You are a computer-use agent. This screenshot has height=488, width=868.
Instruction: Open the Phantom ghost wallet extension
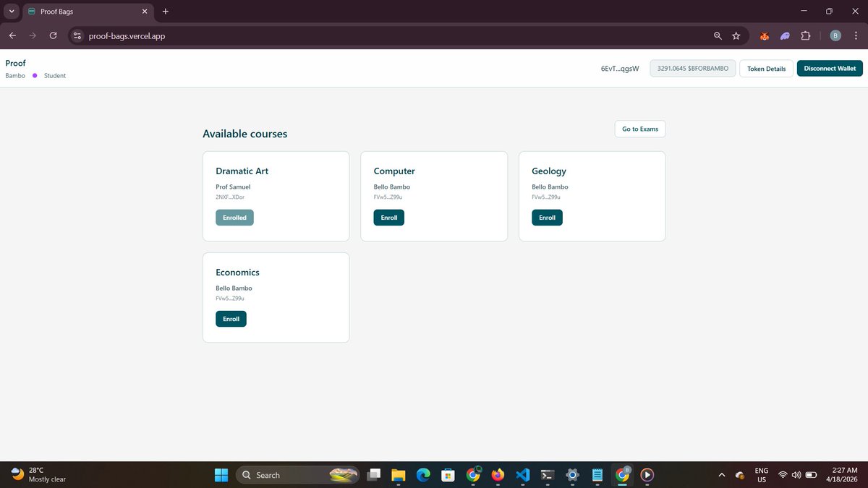[785, 35]
